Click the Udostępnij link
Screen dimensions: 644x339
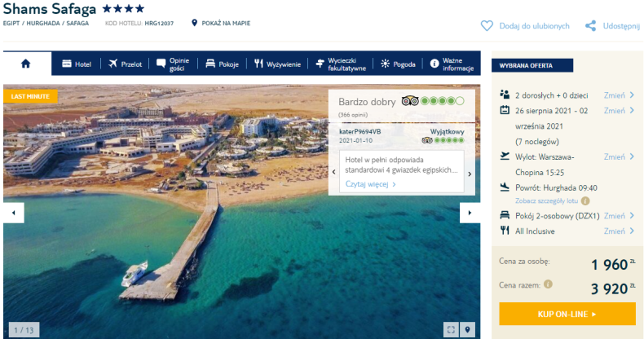click(x=621, y=26)
